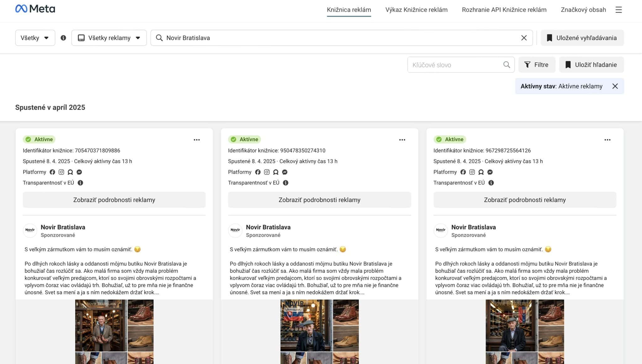Open the hamburger menu in header
Image resolution: width=642 pixels, height=364 pixels.
[618, 10]
